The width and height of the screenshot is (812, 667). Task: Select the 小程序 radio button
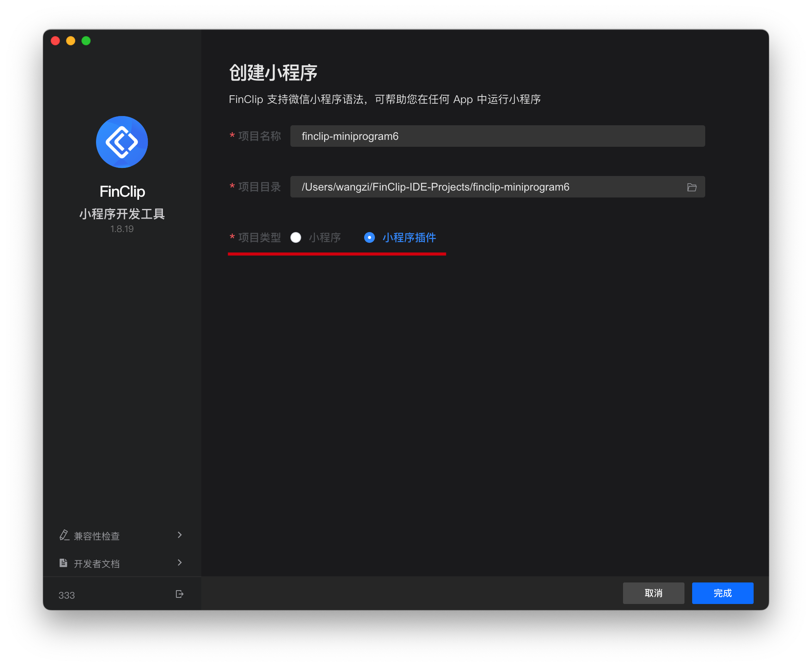296,237
